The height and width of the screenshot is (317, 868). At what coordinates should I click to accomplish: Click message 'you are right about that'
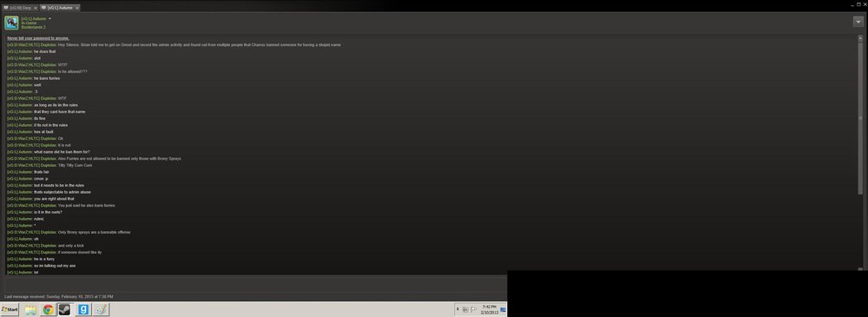(54, 198)
